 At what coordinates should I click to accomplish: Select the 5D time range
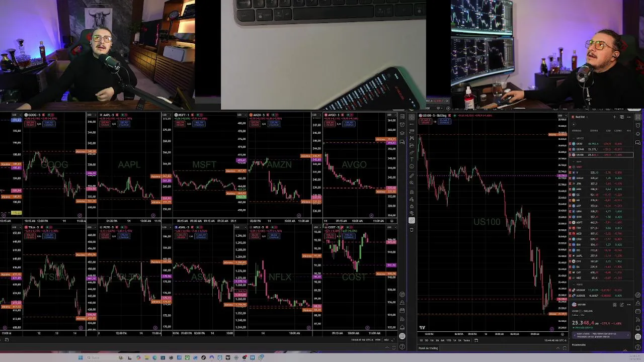click(x=427, y=340)
